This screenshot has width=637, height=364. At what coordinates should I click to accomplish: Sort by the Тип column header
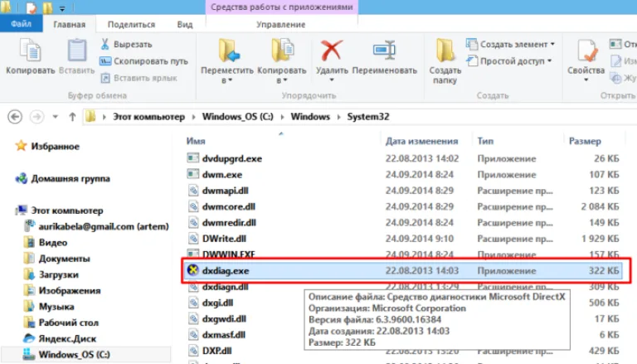point(485,141)
